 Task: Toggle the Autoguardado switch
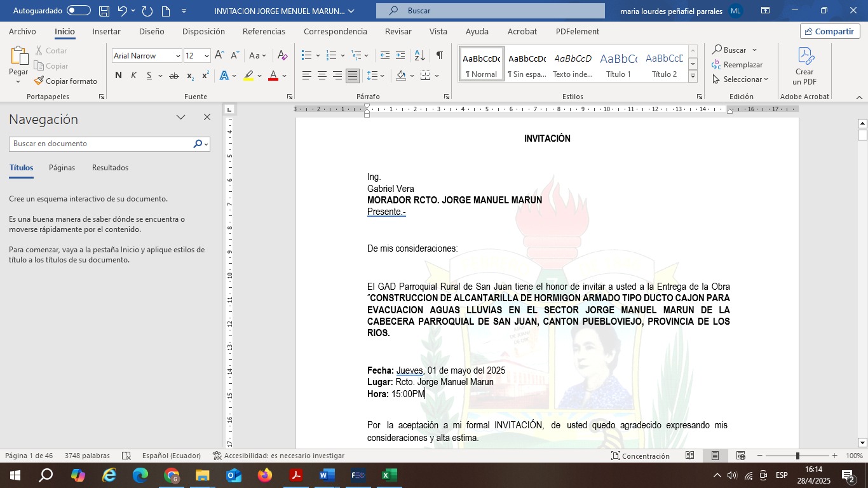[79, 11]
